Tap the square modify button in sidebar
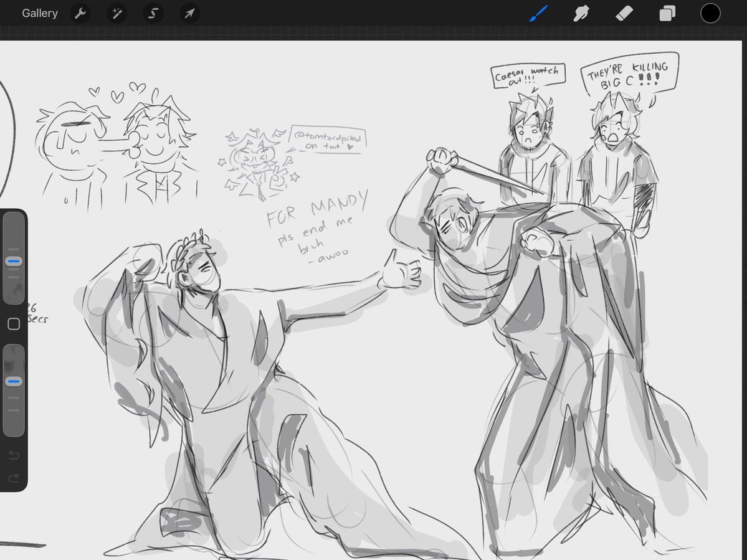This screenshot has width=747, height=560. pos(14,324)
